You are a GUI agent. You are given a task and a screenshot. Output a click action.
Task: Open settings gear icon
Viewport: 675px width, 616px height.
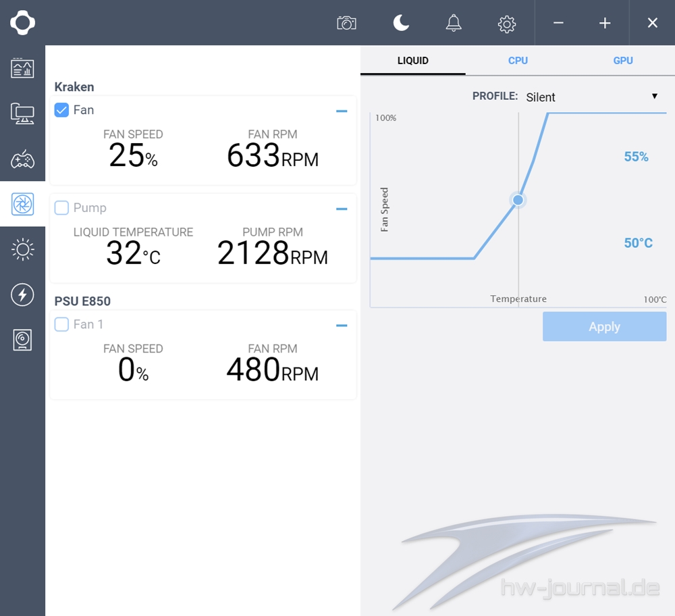coord(506,24)
